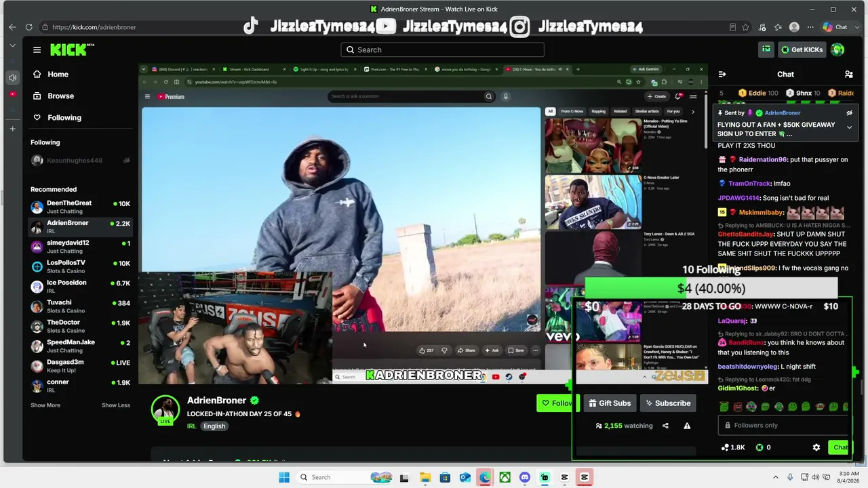Image resolution: width=868 pixels, height=488 pixels.
Task: Click username JPDAWG1414 in chat
Action: tap(738, 198)
